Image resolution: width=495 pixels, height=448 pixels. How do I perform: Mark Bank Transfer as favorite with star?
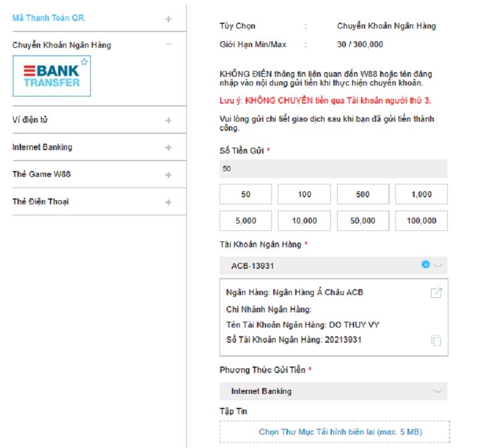tap(84, 62)
